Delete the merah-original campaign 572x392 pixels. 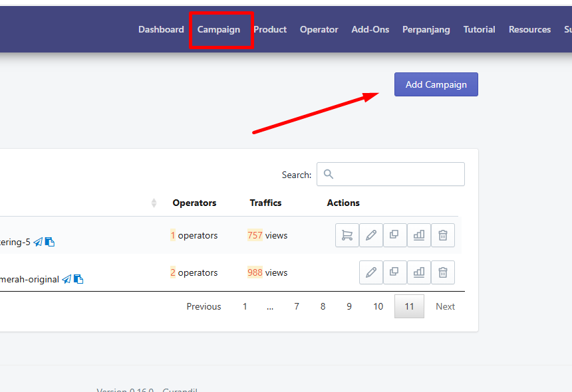[x=443, y=272]
